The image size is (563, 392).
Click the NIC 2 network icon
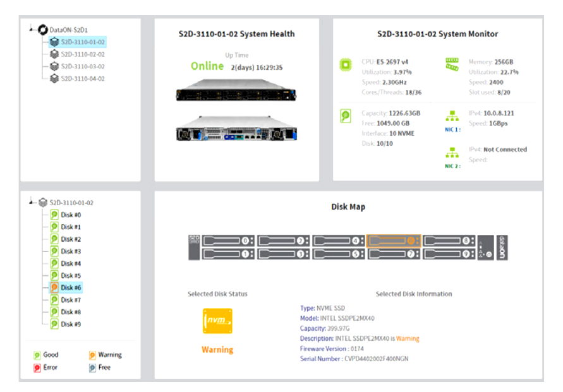[x=452, y=153]
